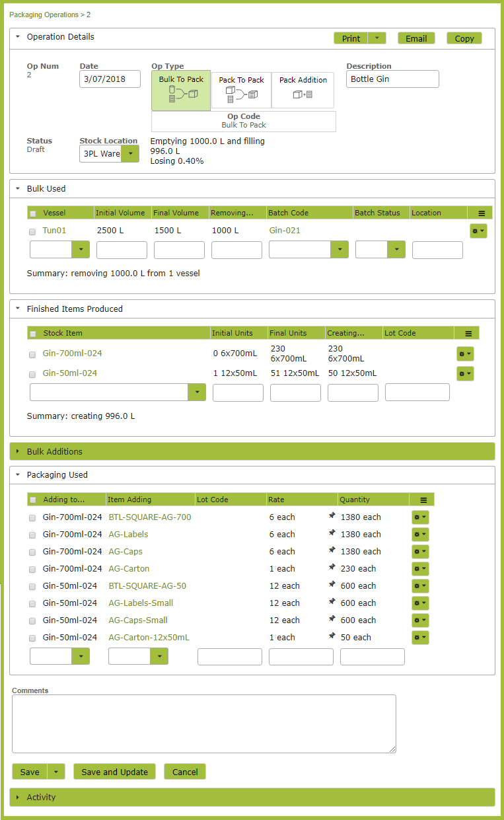Open the Gin-021 batch code link
Image resolution: width=504 pixels, height=820 pixels.
[285, 231]
